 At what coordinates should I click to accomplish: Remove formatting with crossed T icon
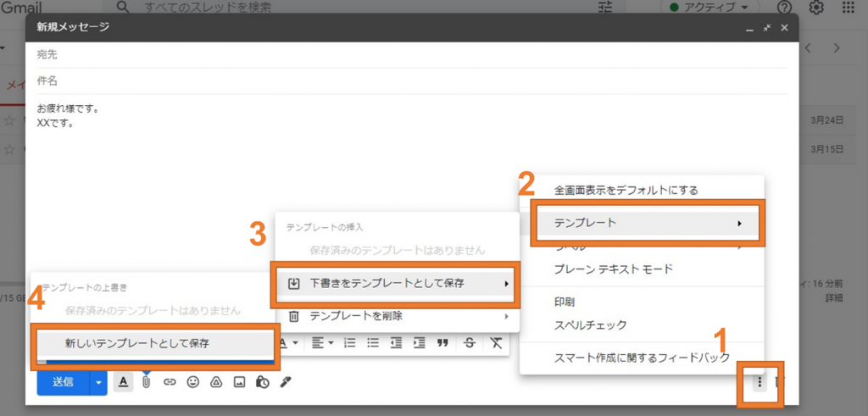point(496,343)
